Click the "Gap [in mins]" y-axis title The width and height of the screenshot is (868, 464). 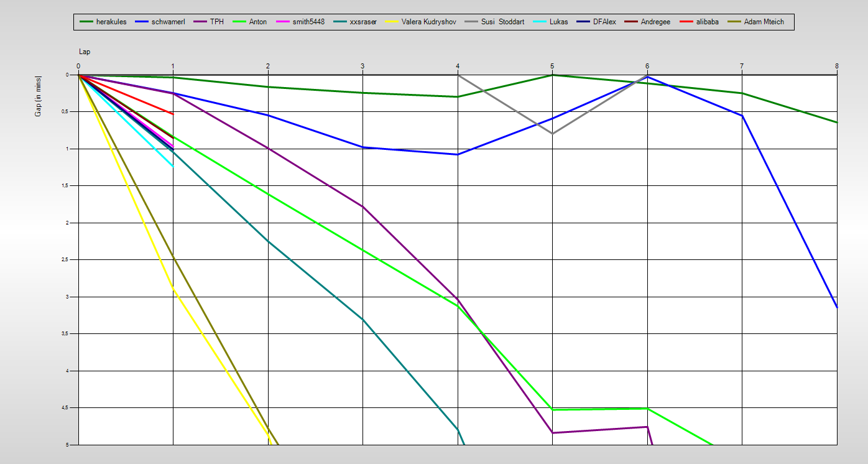pos(38,96)
